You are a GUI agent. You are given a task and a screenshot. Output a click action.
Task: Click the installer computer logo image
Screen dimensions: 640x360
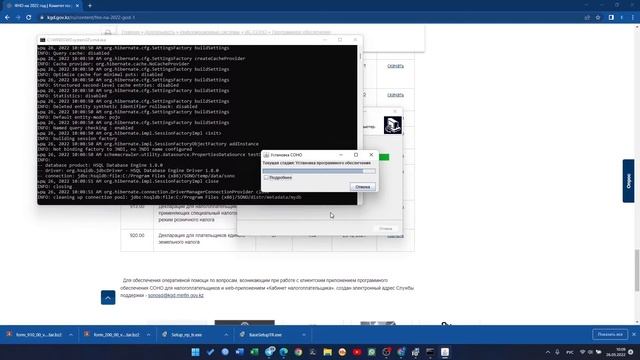click(x=393, y=125)
